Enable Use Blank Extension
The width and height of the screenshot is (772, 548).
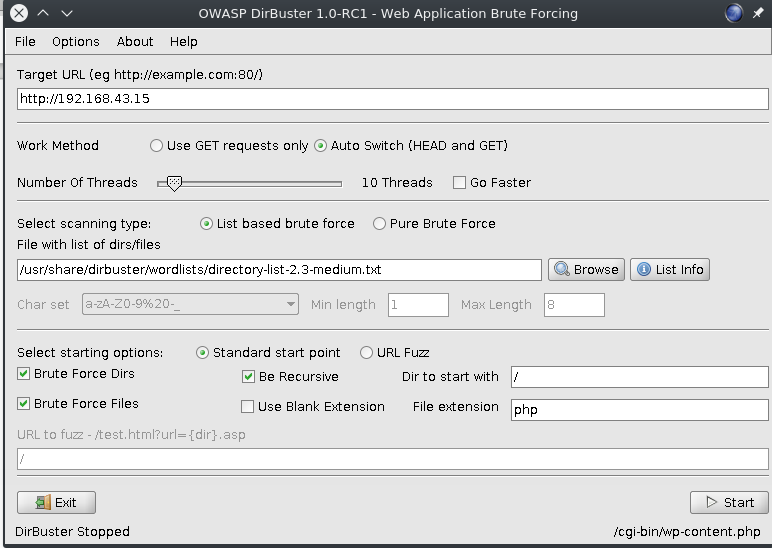247,407
